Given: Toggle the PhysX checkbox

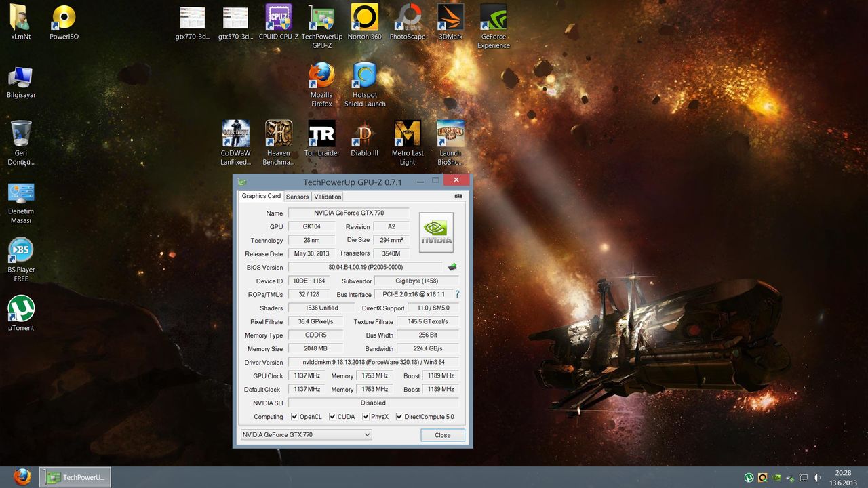Looking at the screenshot, I should (366, 417).
